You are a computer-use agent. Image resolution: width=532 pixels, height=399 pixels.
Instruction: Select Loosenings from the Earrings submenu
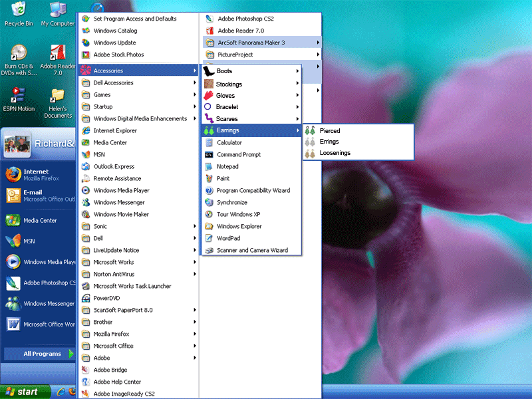click(x=358, y=153)
